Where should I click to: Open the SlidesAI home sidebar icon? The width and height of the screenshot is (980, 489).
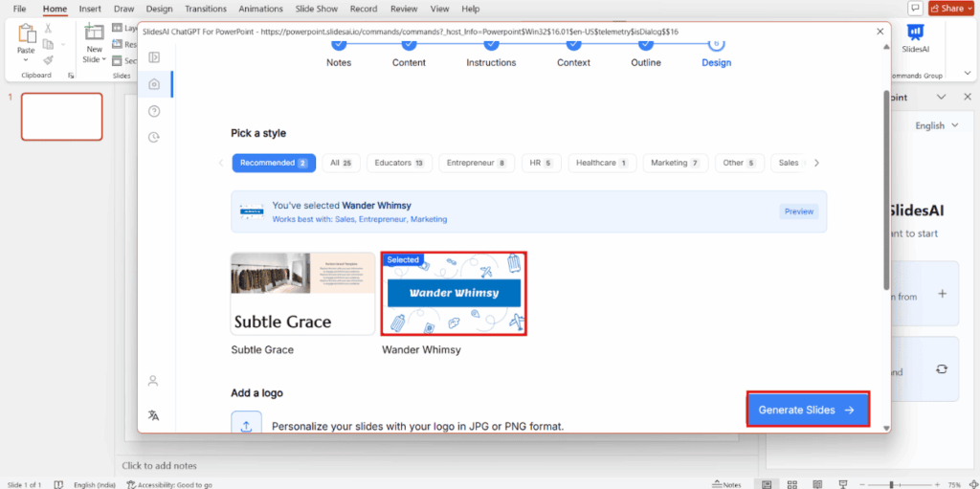point(153,84)
